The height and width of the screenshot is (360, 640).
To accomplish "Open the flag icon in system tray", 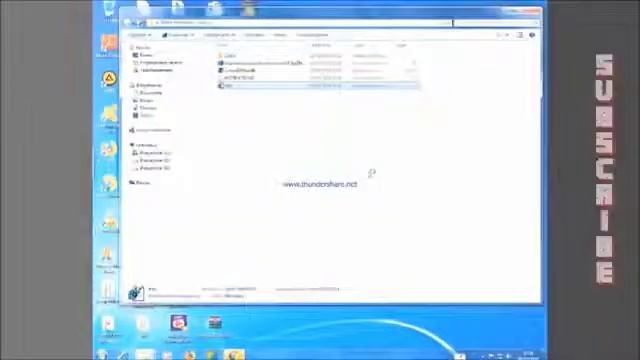I will pyautogui.click(x=491, y=356).
